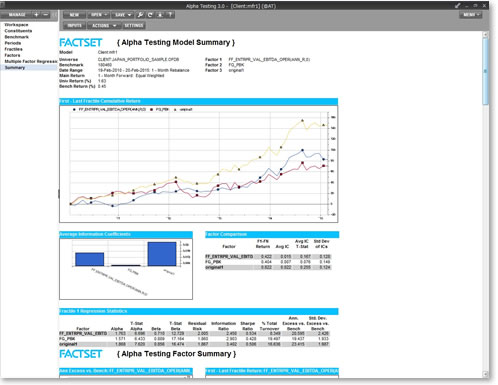
Task: Click the plus add icon beside MANAGE
Action: point(36,15)
